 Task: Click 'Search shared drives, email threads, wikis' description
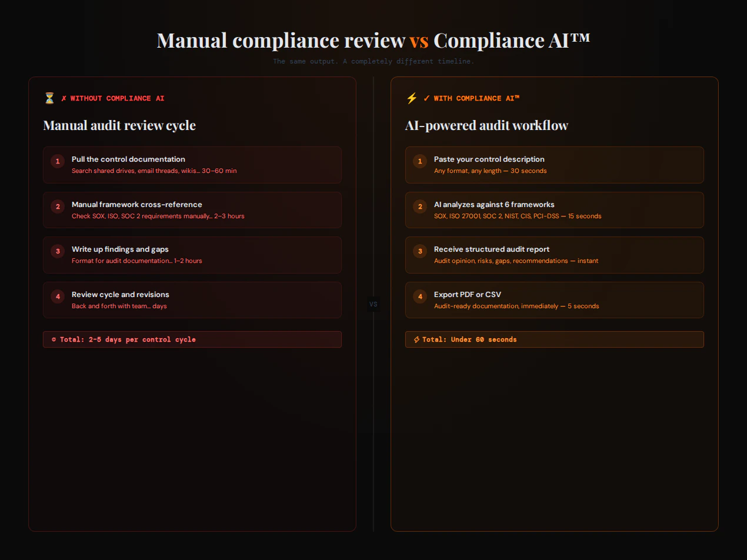tap(154, 171)
